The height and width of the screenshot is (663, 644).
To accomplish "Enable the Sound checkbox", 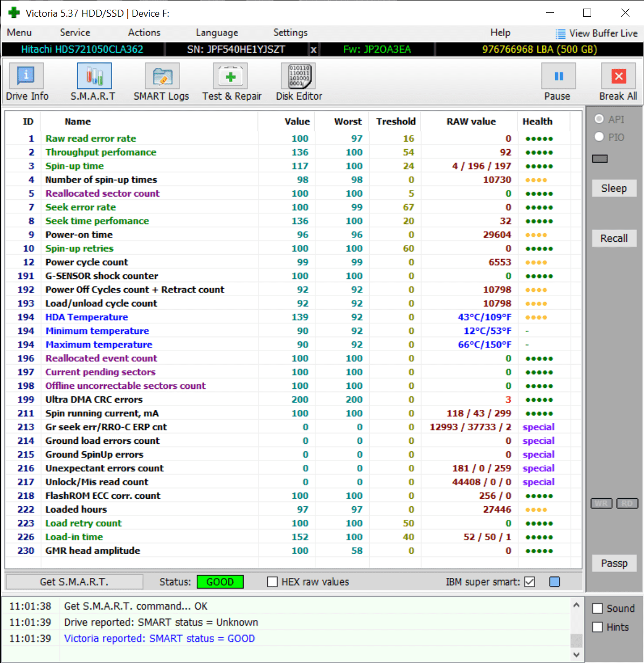I will point(598,609).
